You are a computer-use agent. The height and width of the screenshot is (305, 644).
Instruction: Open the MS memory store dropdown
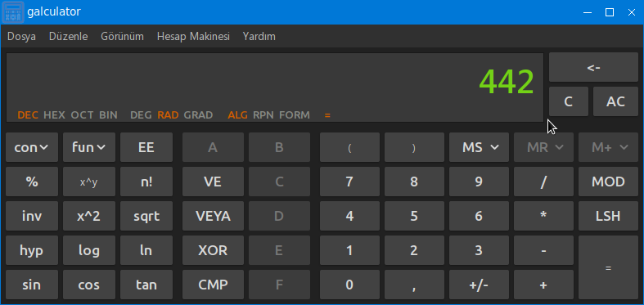(x=479, y=147)
